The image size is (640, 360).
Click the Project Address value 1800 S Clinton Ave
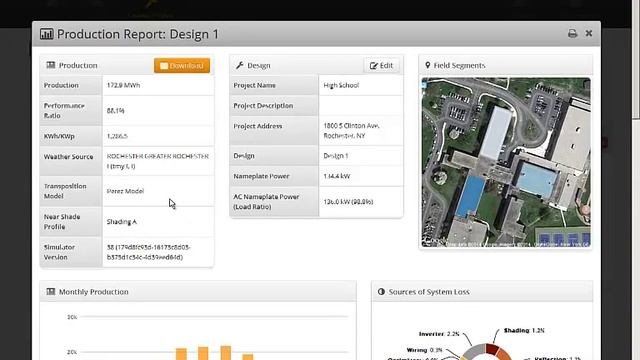(x=351, y=131)
